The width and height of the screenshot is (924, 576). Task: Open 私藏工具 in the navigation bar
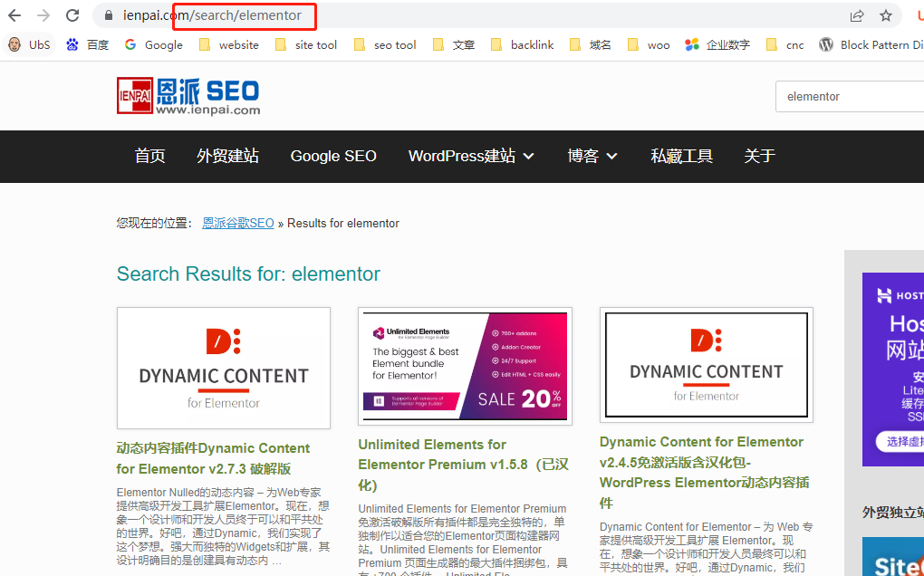tap(681, 156)
